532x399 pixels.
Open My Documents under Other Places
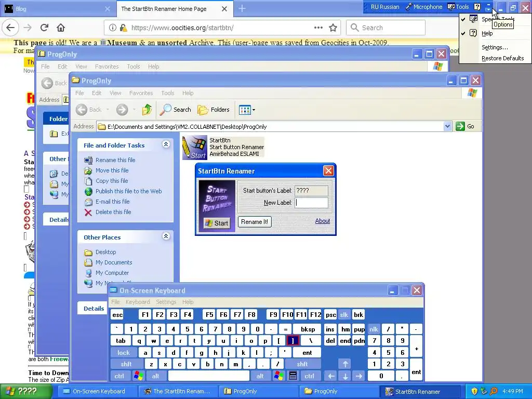pos(114,262)
